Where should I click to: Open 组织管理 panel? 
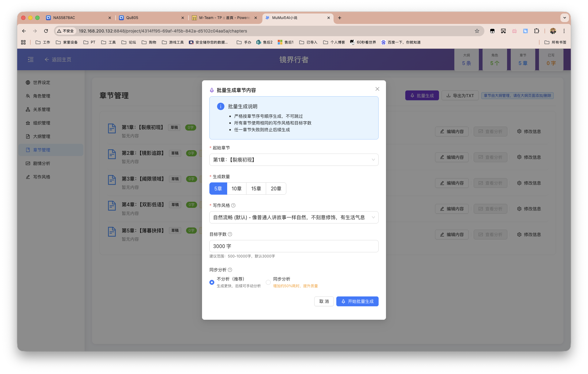click(x=42, y=123)
